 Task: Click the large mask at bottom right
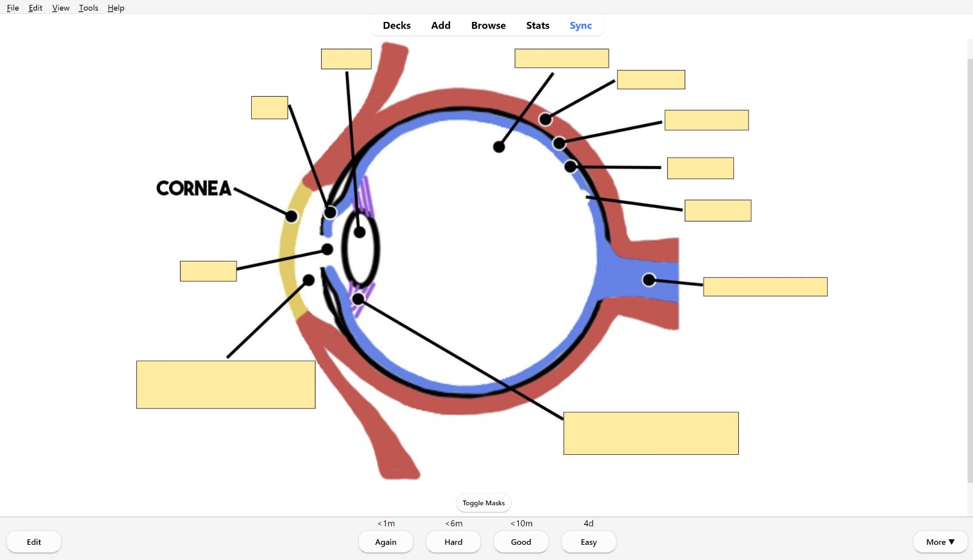click(651, 434)
